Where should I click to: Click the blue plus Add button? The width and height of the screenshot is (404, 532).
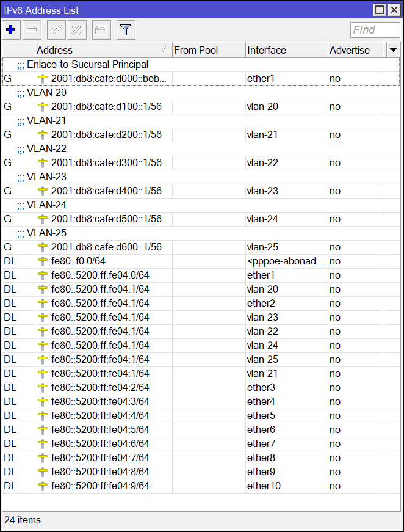(11, 29)
